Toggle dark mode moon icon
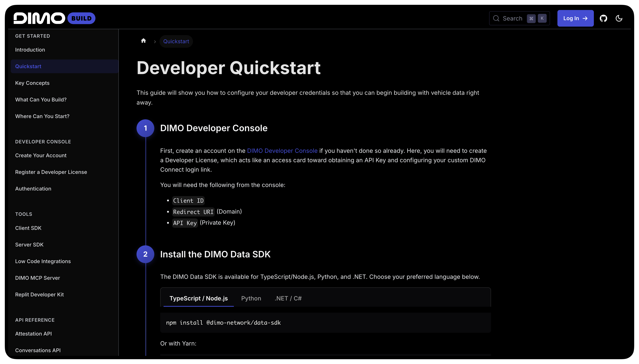The image size is (639, 364). click(x=619, y=18)
